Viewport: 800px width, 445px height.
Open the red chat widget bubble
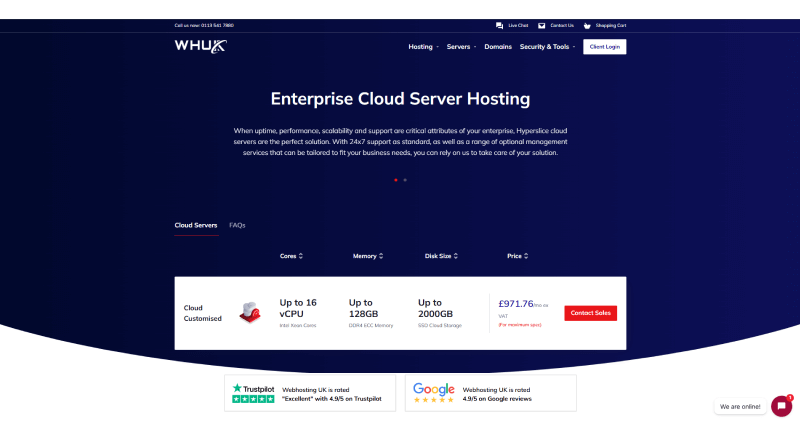(781, 406)
